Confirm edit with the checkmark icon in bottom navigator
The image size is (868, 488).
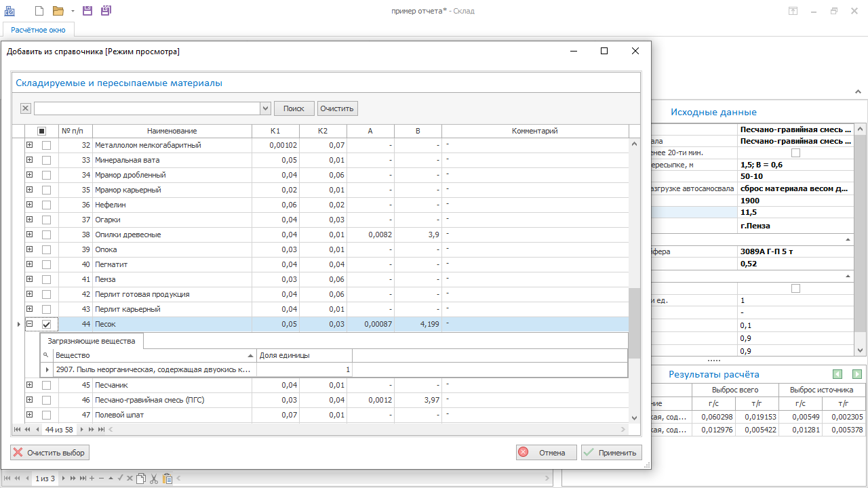(120, 479)
